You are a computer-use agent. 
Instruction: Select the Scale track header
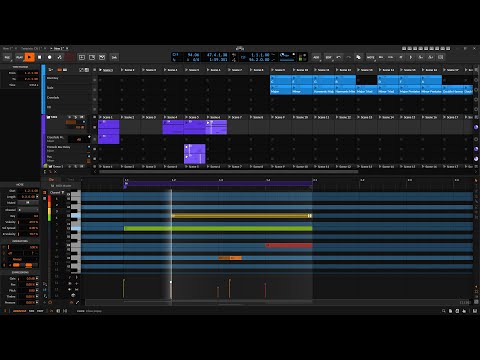pyautogui.click(x=68, y=88)
